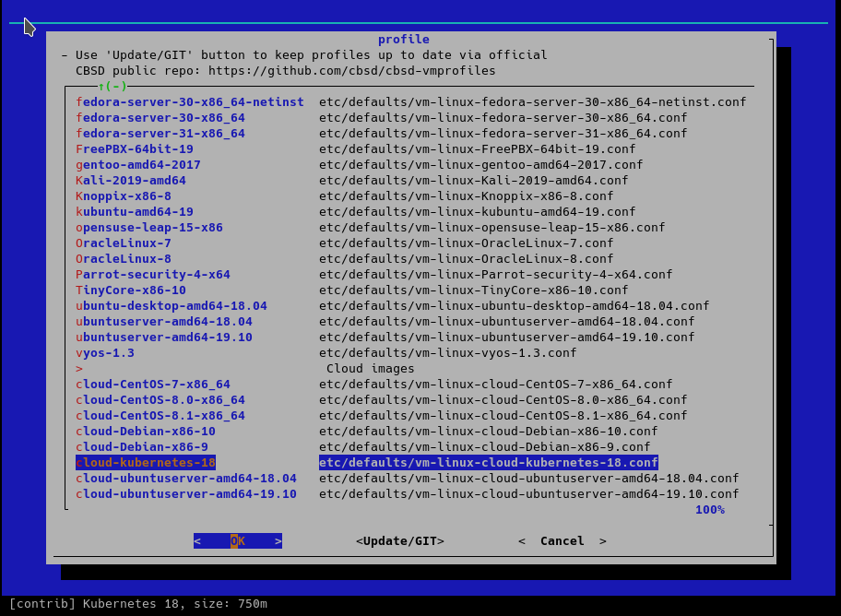Click the Update/GIT button
This screenshot has width=841, height=616.
coord(400,541)
